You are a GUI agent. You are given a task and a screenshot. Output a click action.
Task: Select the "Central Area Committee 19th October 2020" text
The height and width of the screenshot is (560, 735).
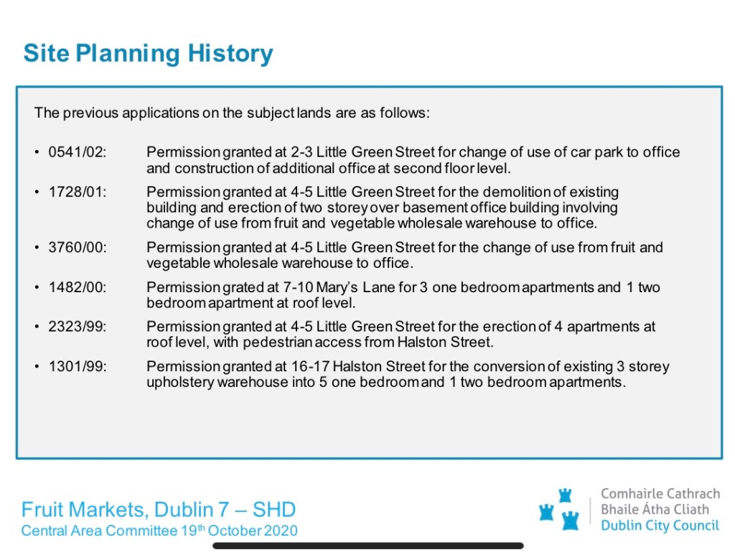coord(159,531)
